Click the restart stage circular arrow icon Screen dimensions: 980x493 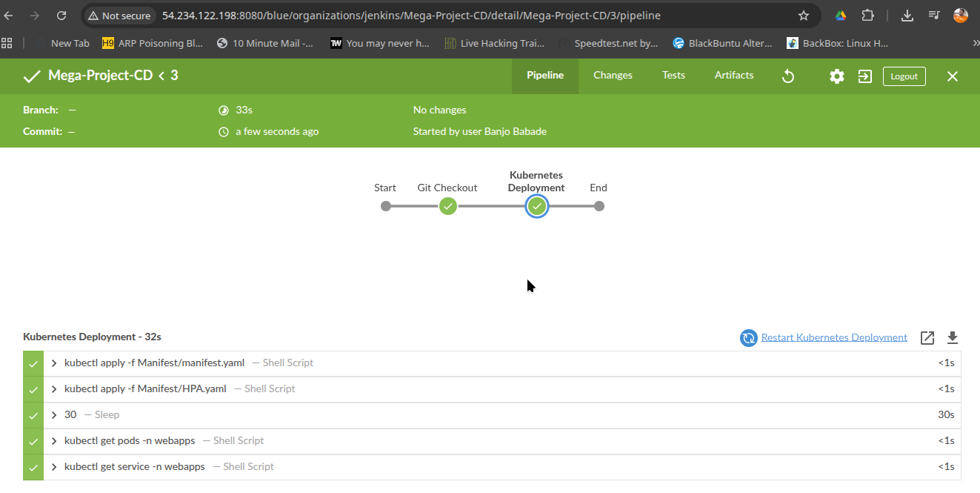click(x=749, y=338)
